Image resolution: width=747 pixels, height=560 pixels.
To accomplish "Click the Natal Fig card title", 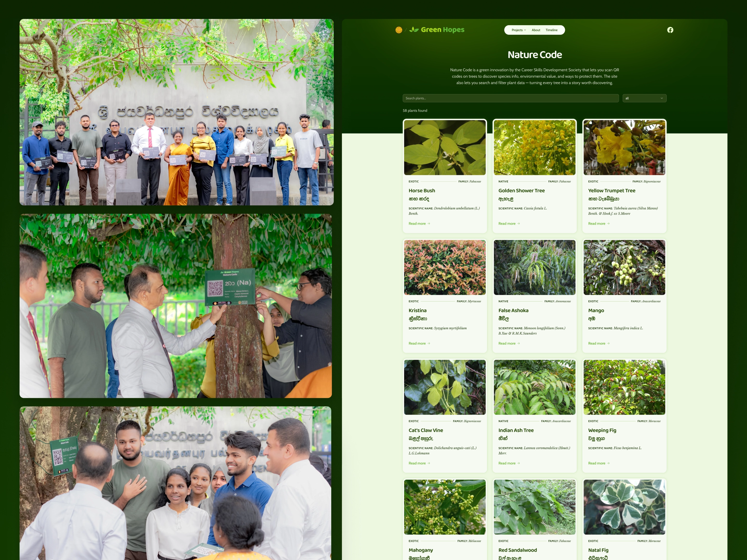I will pos(598,550).
